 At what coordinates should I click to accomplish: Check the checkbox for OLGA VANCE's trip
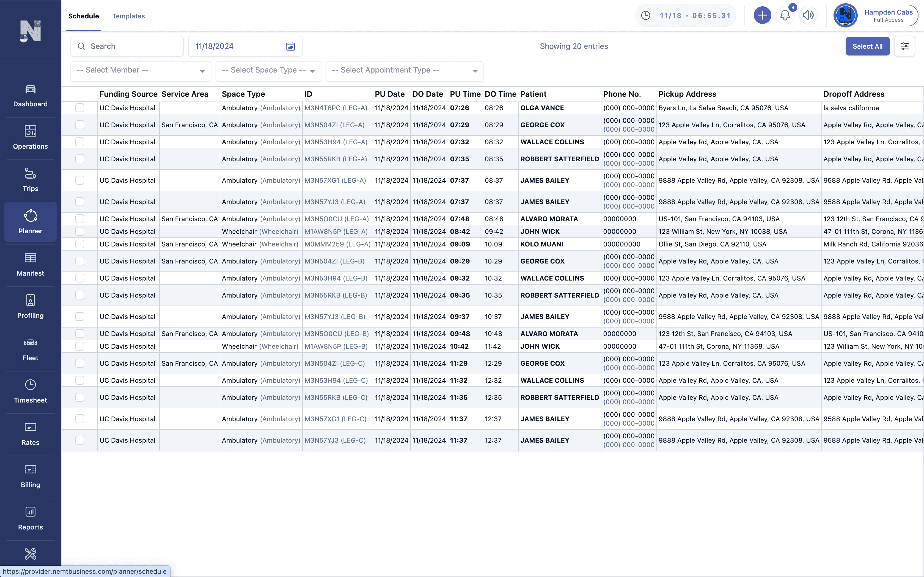pyautogui.click(x=80, y=108)
